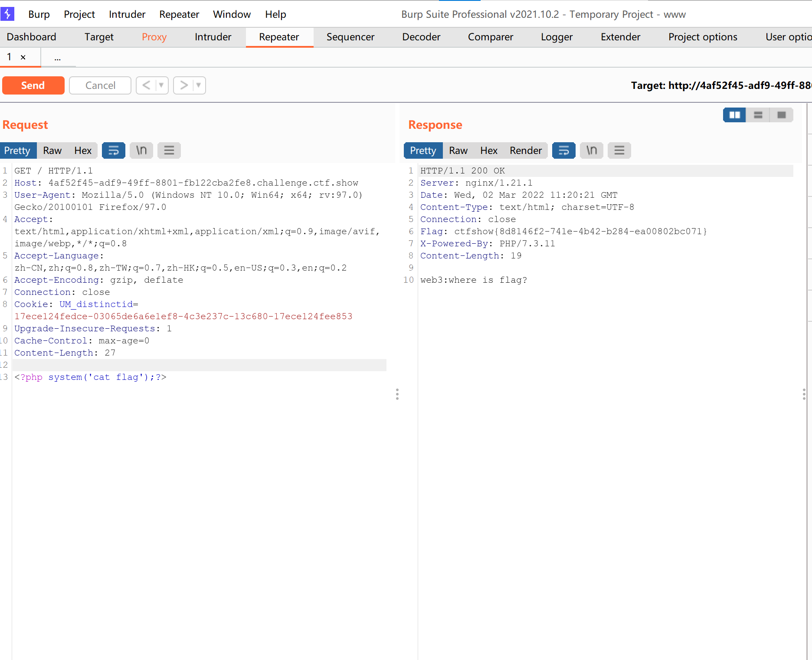Screen dimensions: 812x660
Task: Toggle non-printable characters in the Response panel
Action: [592, 150]
